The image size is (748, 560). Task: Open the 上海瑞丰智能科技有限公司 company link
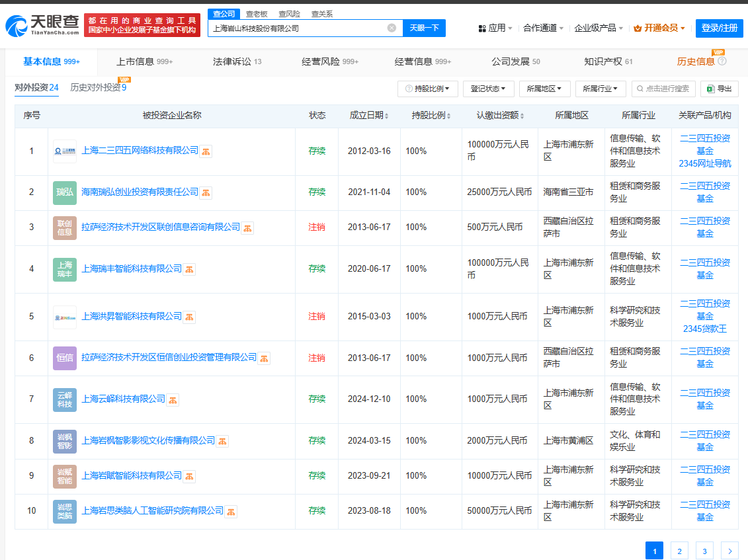(131, 268)
